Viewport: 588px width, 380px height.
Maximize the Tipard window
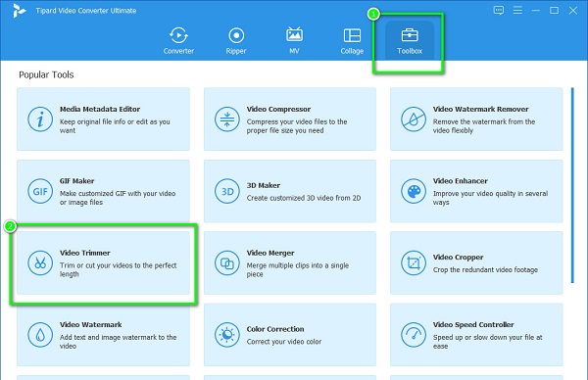point(555,11)
